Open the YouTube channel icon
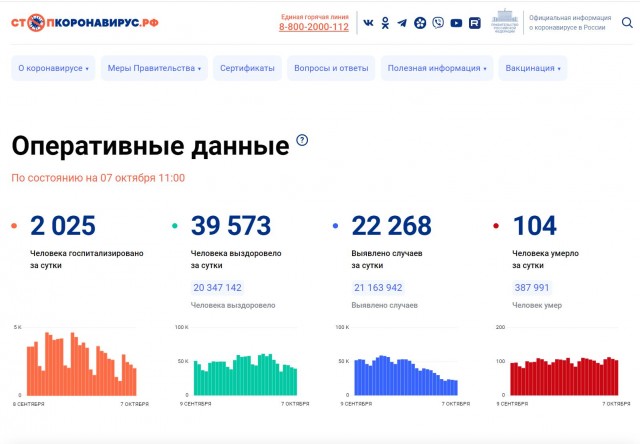 tap(456, 23)
